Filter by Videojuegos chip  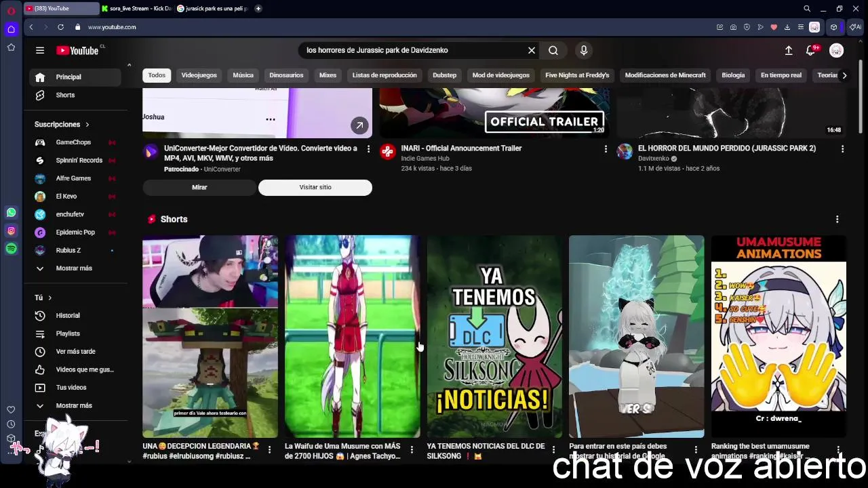199,75
